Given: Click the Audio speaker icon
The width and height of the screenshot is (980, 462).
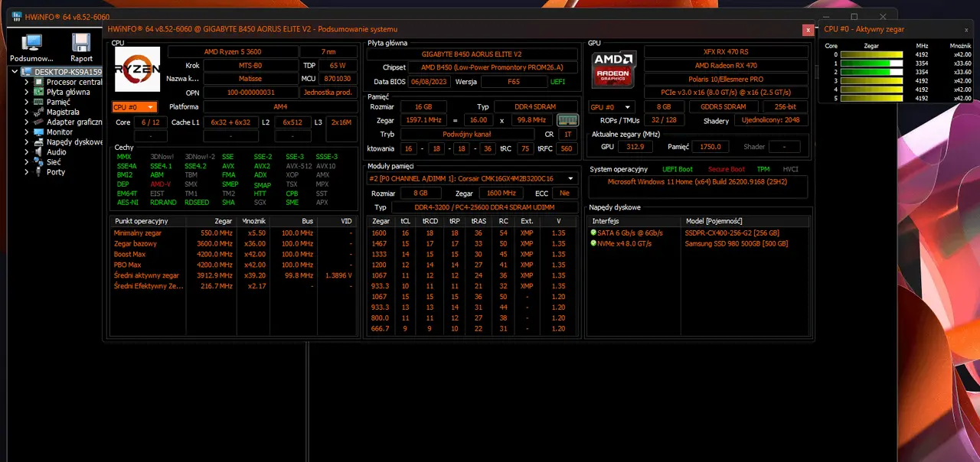Looking at the screenshot, I should 40,151.
